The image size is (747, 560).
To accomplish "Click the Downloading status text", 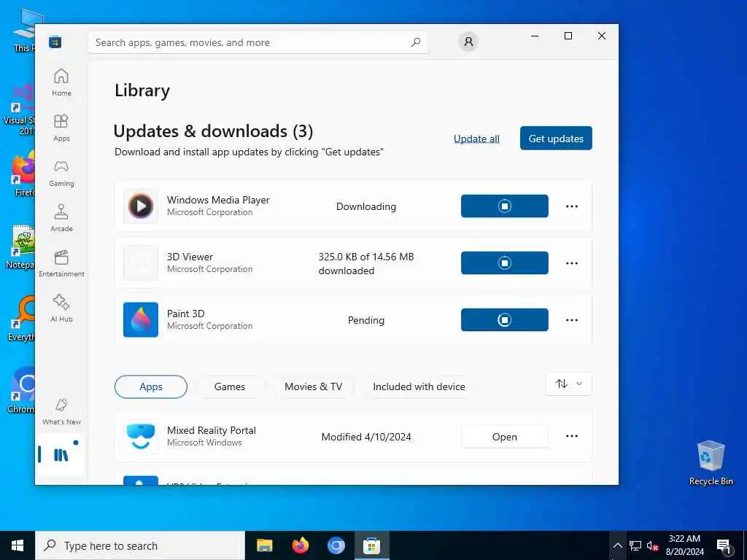I will (x=366, y=206).
